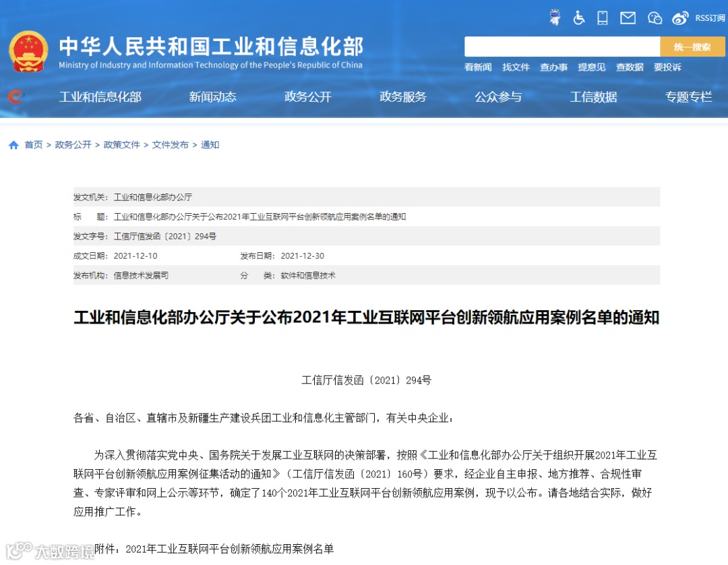Click the bold article headline
Image resolution: width=728 pixels, height=565 pixels.
click(x=366, y=318)
